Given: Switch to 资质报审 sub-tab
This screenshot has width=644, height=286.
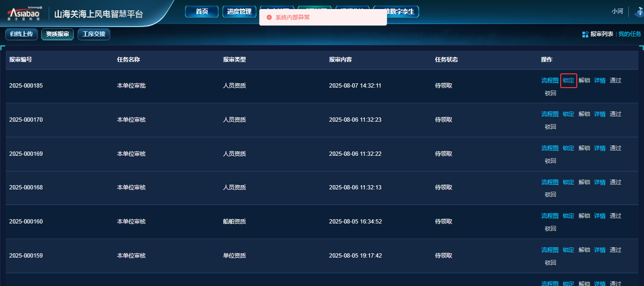Looking at the screenshot, I should pyautogui.click(x=57, y=34).
